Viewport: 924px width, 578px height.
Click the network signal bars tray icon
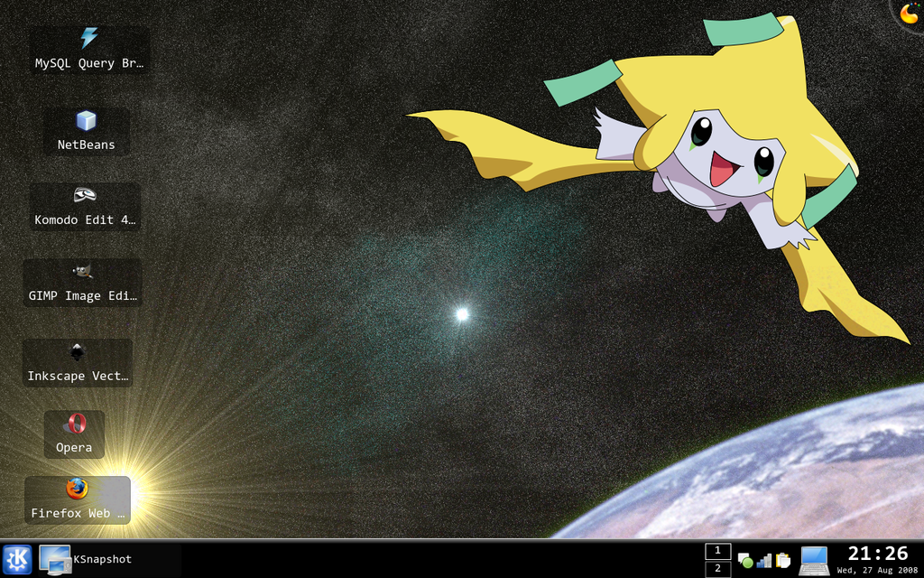pos(764,560)
